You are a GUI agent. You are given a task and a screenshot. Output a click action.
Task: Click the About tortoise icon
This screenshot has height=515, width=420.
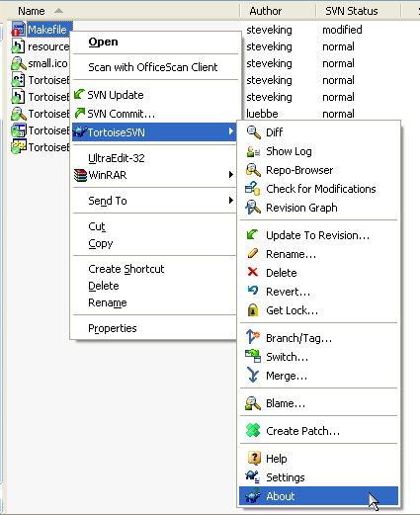[x=253, y=495]
